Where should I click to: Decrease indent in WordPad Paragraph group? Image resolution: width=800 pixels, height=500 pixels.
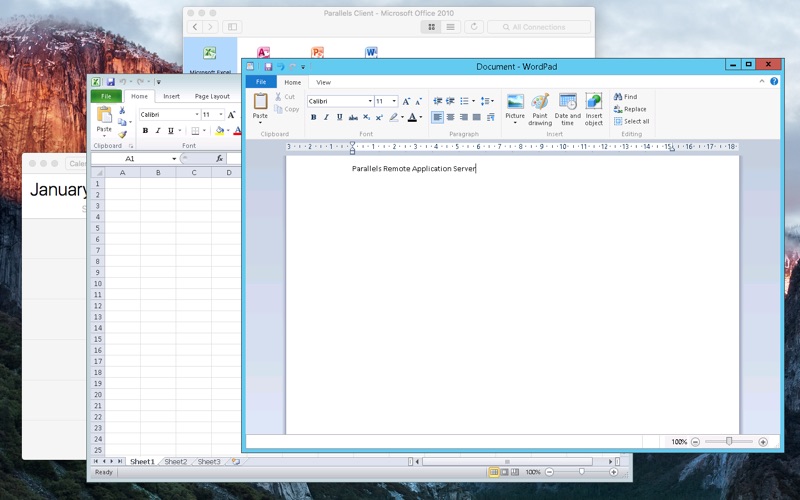pyautogui.click(x=437, y=101)
